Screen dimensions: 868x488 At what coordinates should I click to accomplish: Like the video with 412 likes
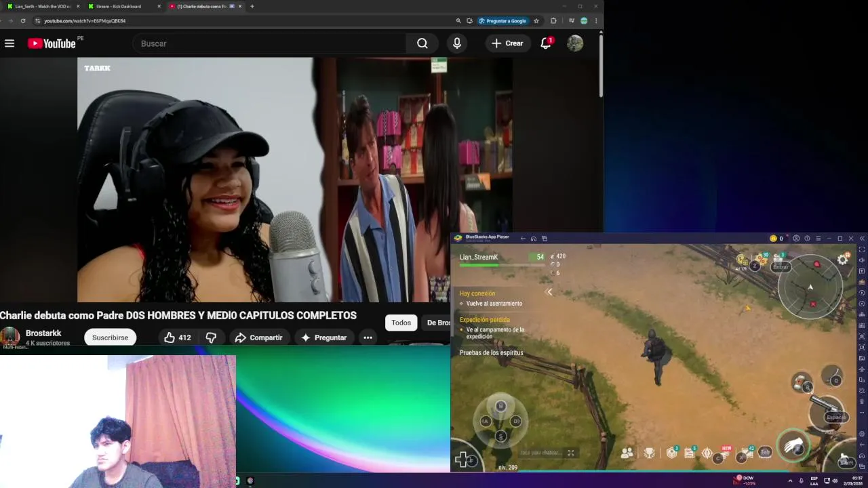click(177, 338)
